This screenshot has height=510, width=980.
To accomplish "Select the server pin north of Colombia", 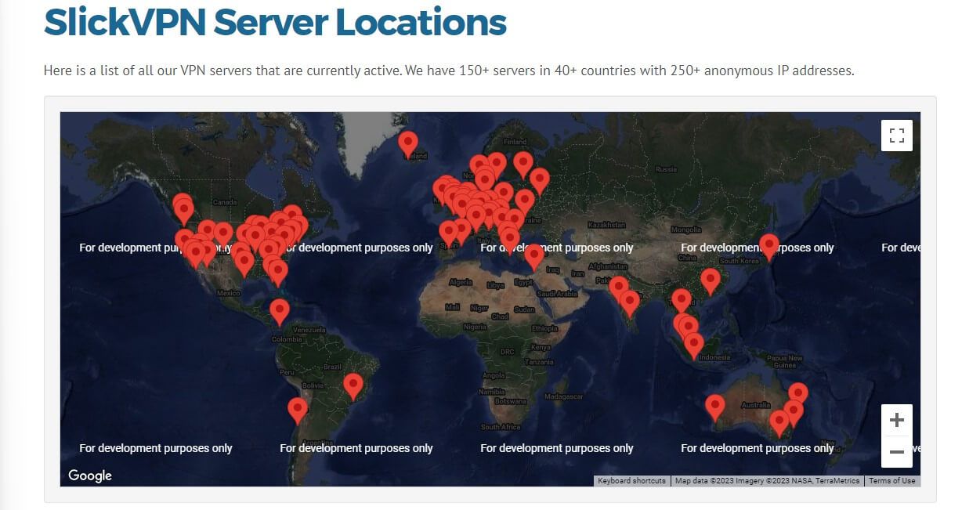I will point(280,313).
